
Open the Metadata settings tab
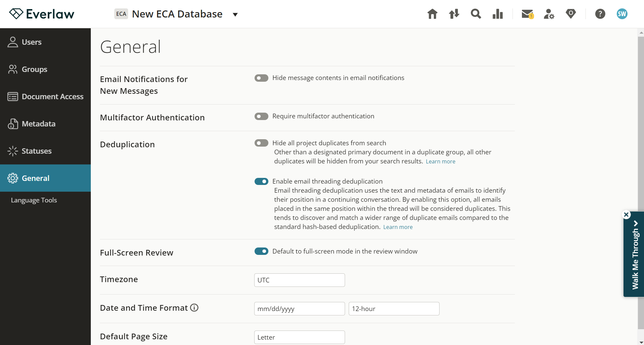pos(45,124)
